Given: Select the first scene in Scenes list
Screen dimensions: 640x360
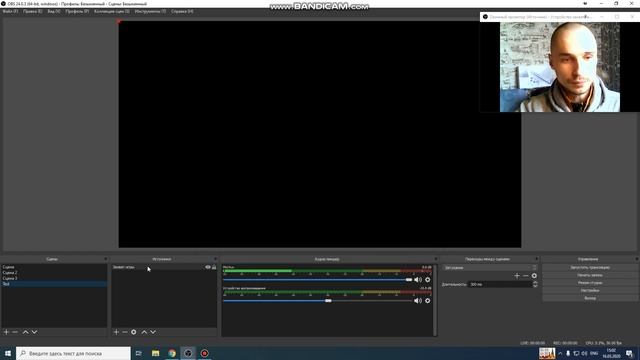Looking at the screenshot, I should click(54, 267).
